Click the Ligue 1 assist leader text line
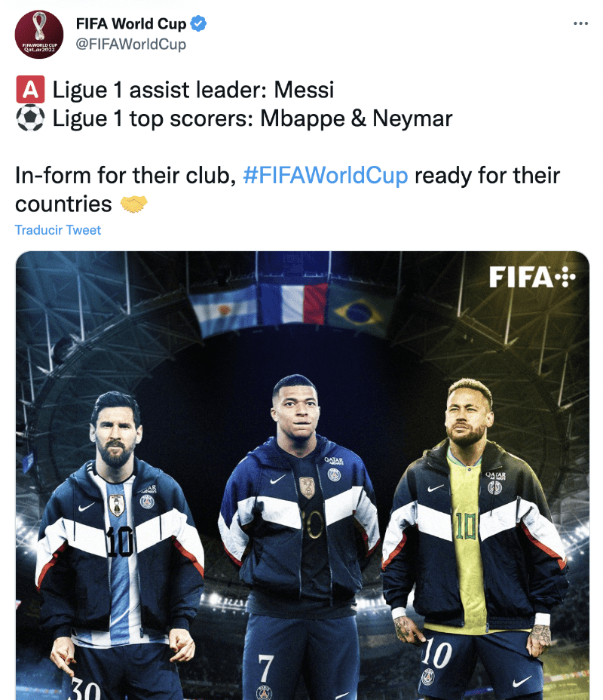The image size is (603, 700). [x=193, y=90]
